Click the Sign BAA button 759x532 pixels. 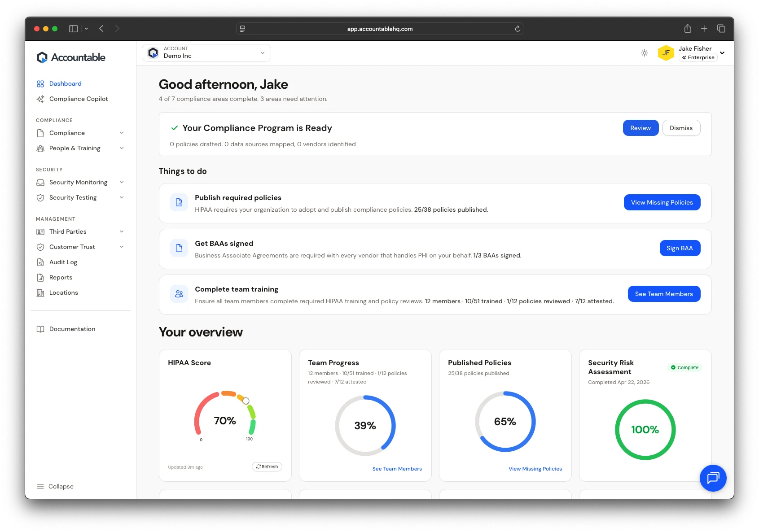click(680, 248)
